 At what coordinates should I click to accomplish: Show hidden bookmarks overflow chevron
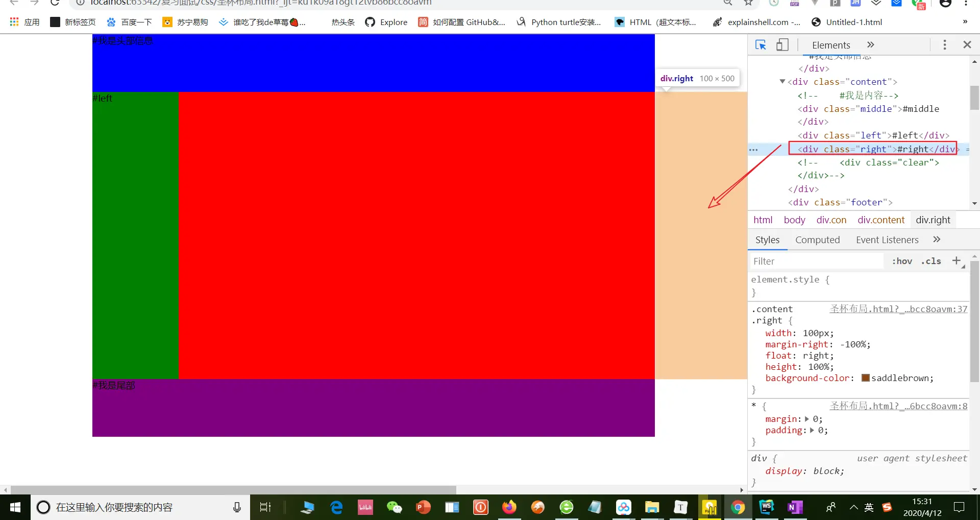click(965, 21)
